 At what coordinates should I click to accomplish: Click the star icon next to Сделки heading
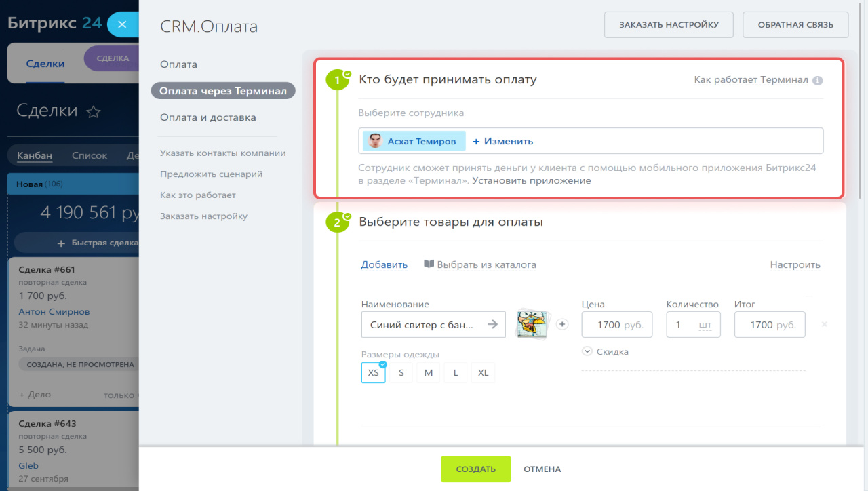[x=94, y=112]
